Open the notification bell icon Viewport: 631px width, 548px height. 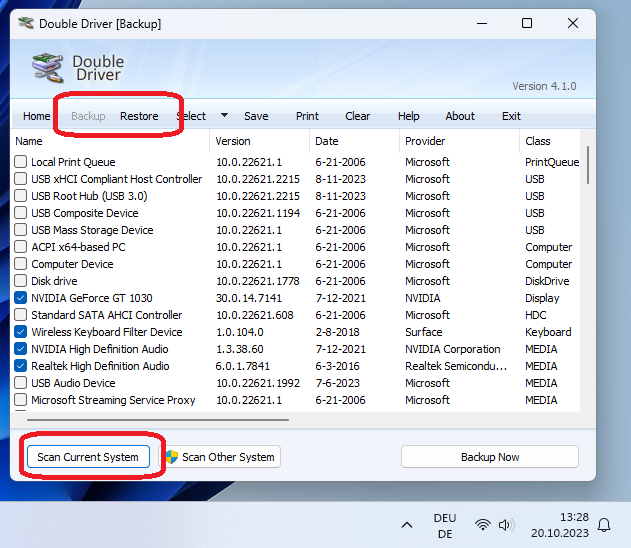tap(604, 525)
